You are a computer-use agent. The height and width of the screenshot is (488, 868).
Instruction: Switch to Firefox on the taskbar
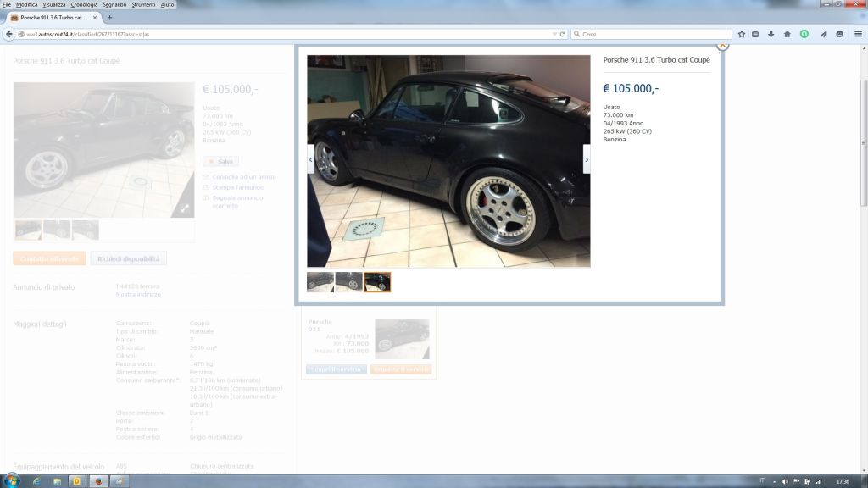[x=98, y=481]
